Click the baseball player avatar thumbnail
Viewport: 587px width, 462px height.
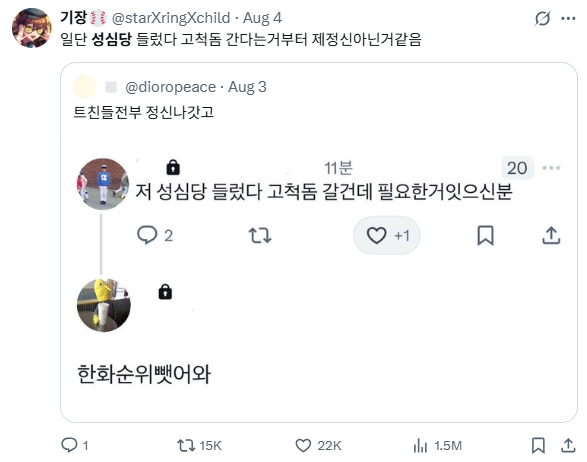tap(103, 184)
